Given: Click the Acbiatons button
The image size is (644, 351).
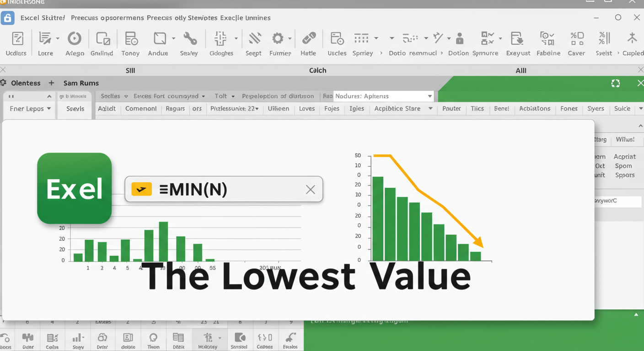Looking at the screenshot, I should 535,109.
